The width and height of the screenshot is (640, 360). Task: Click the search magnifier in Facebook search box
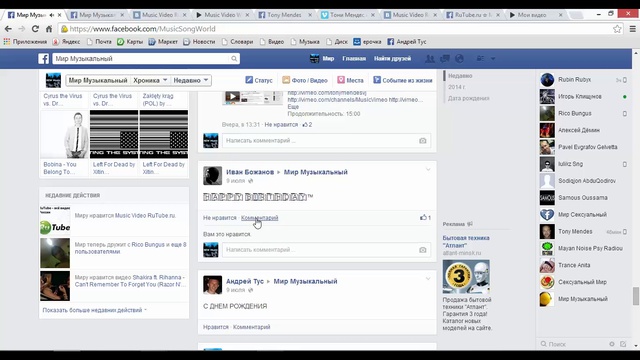234,59
